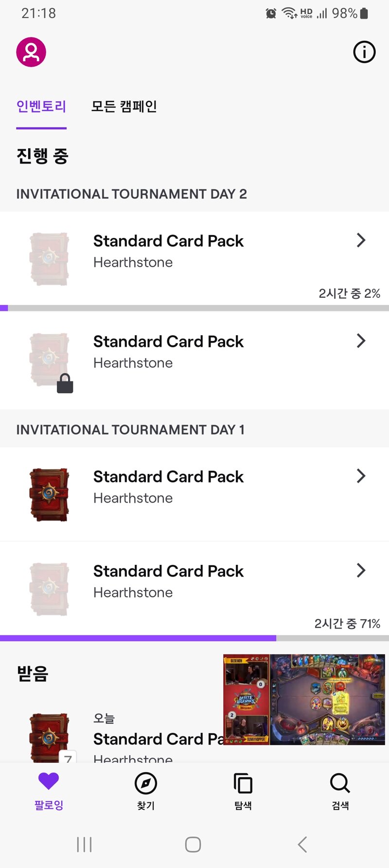Screen dimensions: 389x868
Task: Open chevron of the 71% Day 1 pack
Action: (x=361, y=571)
